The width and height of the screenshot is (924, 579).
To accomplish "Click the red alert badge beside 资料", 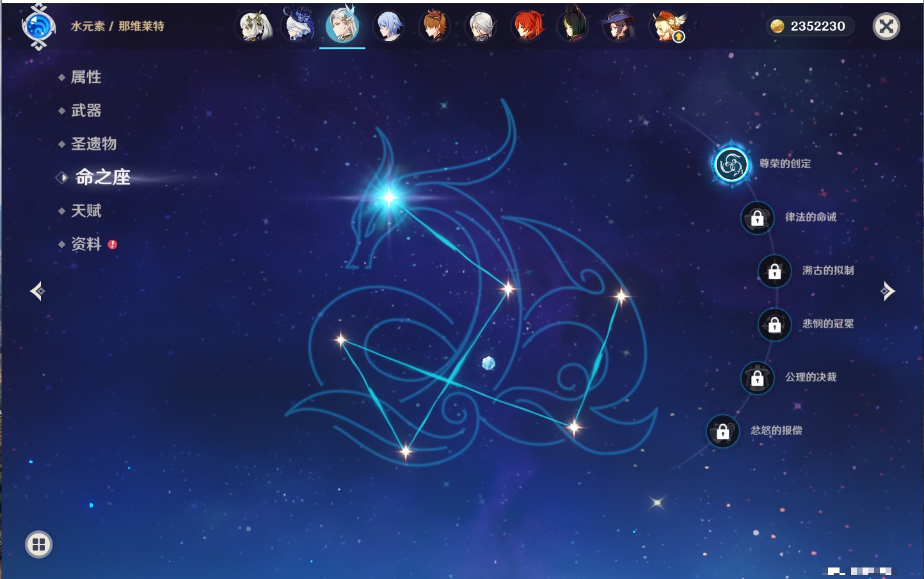I will (113, 244).
